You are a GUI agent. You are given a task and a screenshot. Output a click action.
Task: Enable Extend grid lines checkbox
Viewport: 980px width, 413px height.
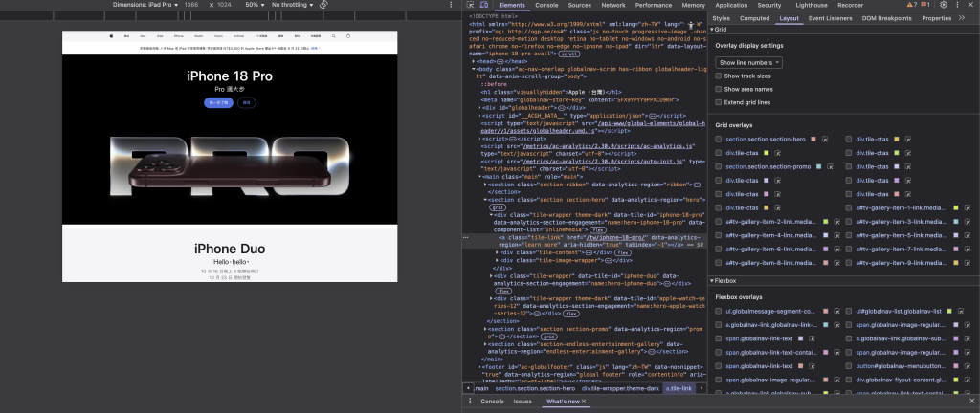[x=719, y=102]
